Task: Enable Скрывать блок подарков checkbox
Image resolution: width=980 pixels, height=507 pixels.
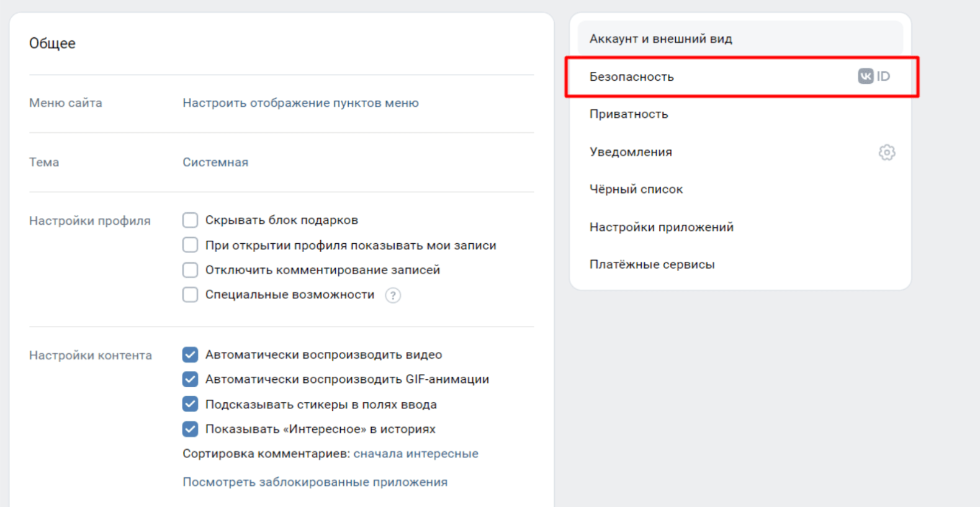Action: 190,220
